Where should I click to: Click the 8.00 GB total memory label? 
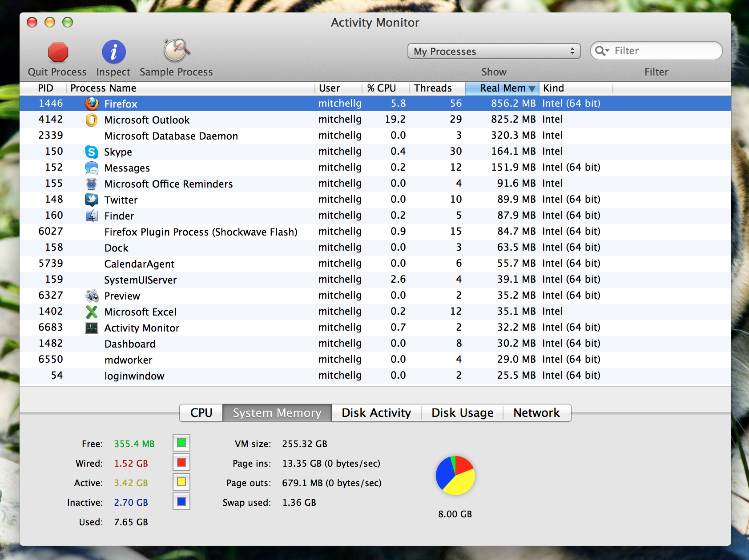455,514
